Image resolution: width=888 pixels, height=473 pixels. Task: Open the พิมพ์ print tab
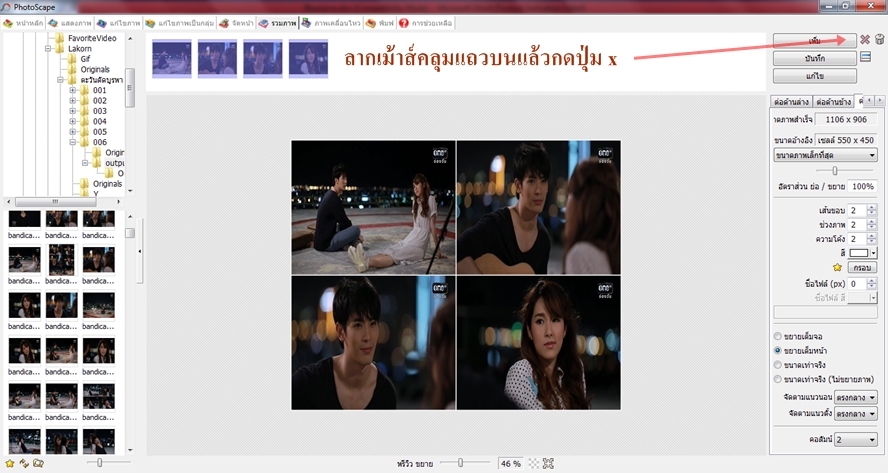tap(379, 23)
